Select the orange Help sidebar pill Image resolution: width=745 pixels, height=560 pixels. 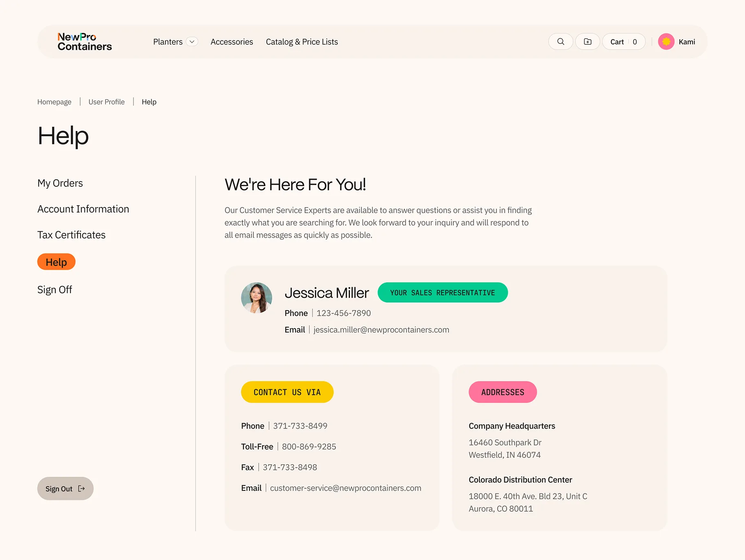(56, 262)
